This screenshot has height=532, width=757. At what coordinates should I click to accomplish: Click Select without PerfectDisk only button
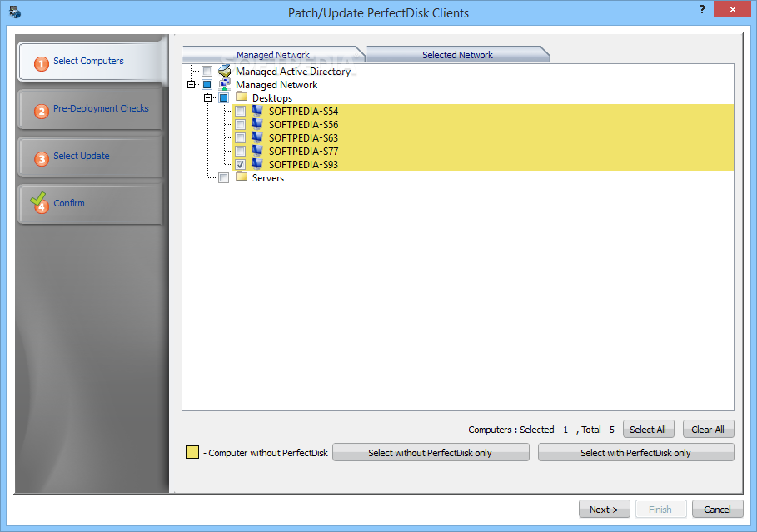pos(431,452)
